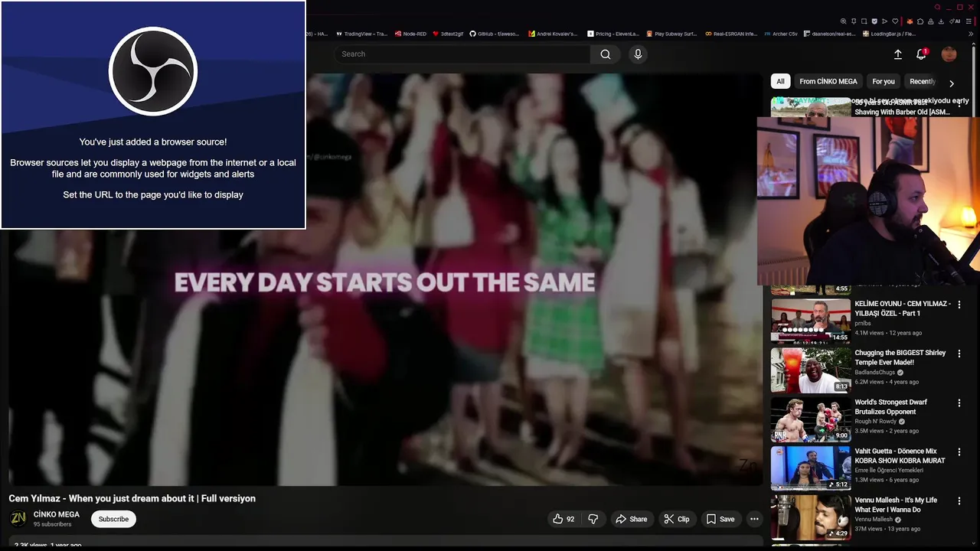Screen dimensions: 980x551
Task: Open more actions ellipsis beside Save
Action: point(754,519)
